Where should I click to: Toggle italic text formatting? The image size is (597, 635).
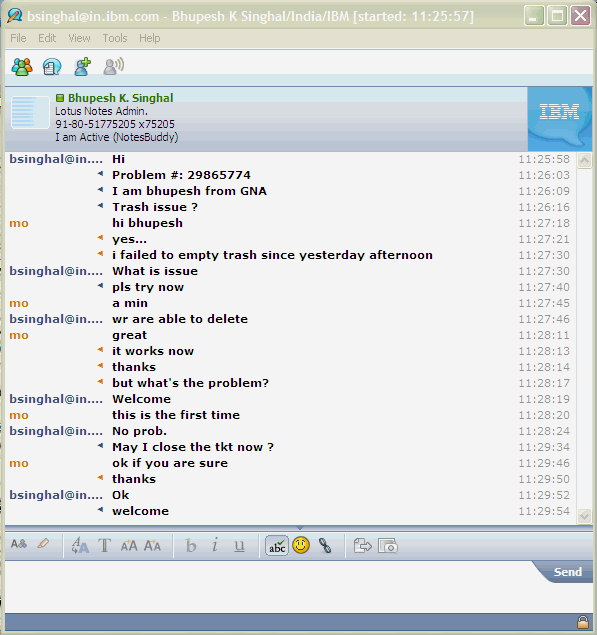coord(215,545)
